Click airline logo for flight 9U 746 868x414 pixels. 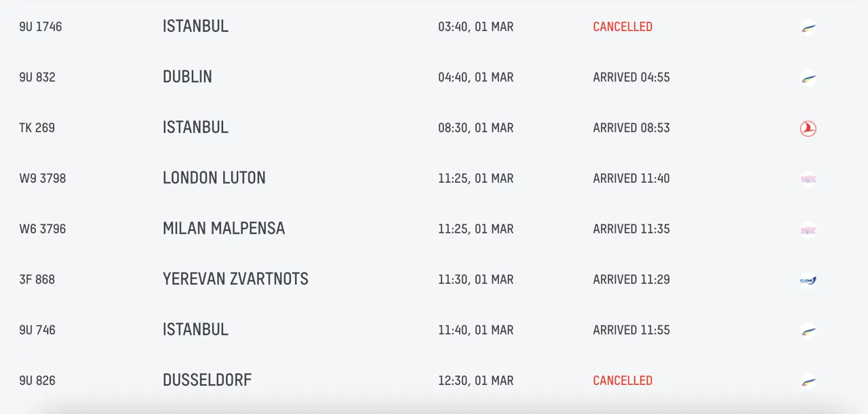[808, 331]
